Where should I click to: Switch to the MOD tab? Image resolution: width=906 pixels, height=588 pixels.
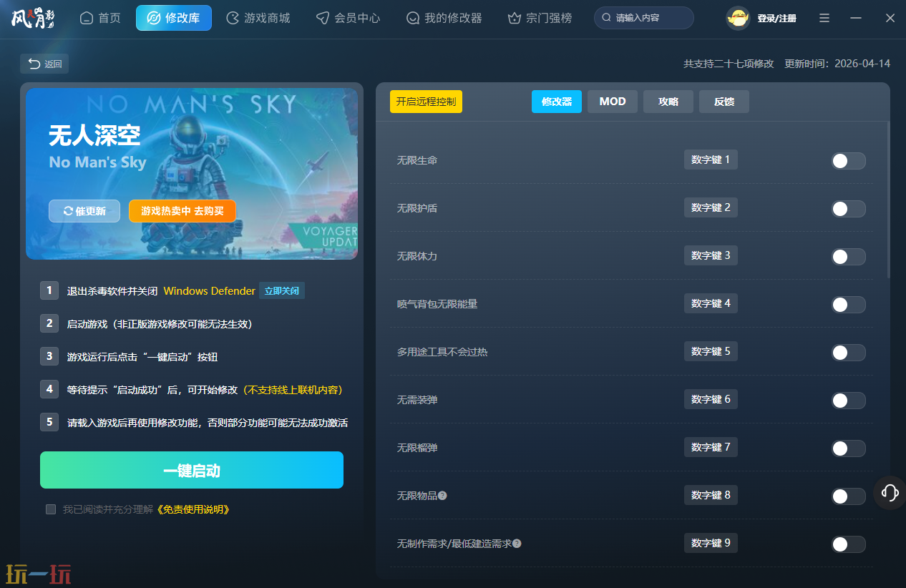click(613, 102)
